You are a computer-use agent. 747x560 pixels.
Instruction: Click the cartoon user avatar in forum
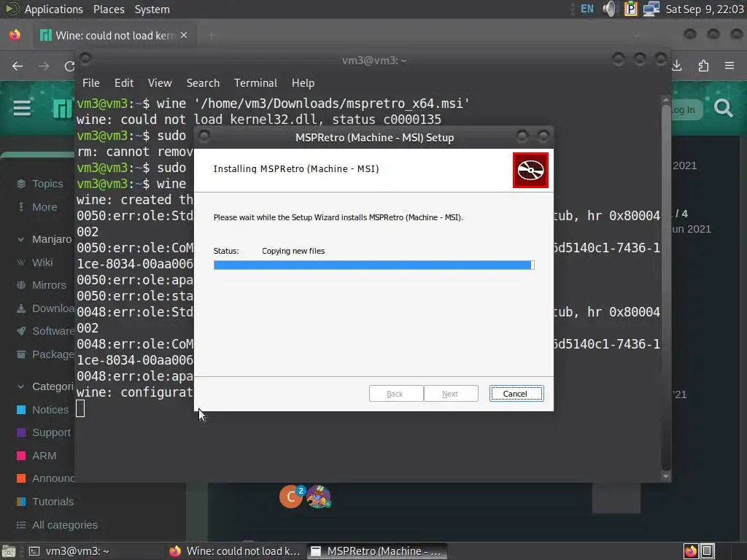(x=318, y=497)
